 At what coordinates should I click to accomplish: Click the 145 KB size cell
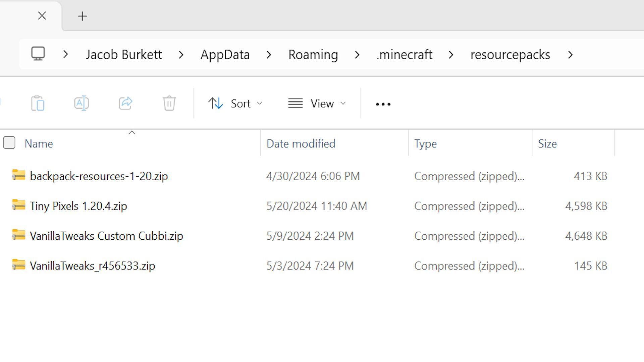pyautogui.click(x=591, y=266)
